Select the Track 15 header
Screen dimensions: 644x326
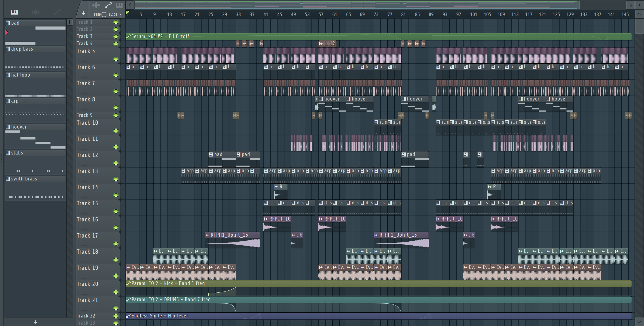[98, 207]
